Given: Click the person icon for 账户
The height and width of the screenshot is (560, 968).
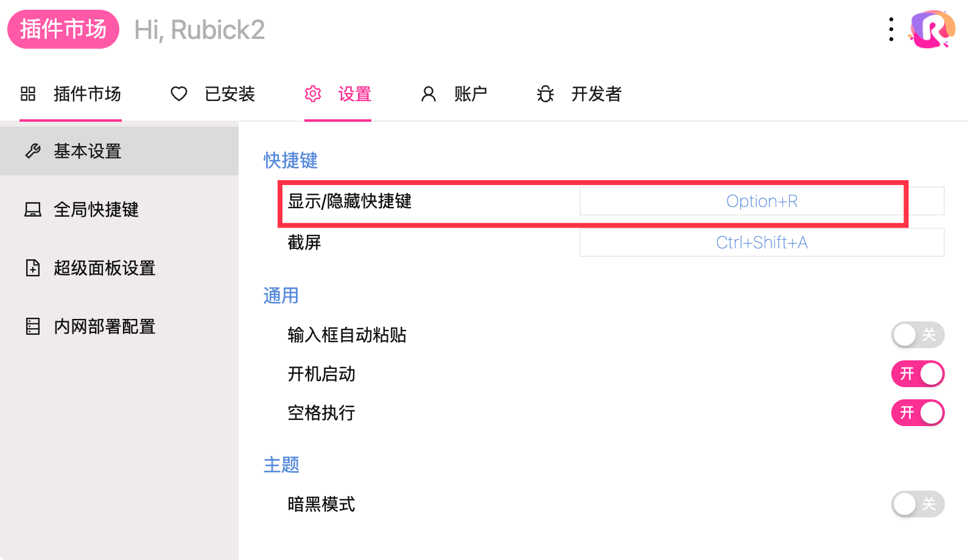Looking at the screenshot, I should [429, 94].
